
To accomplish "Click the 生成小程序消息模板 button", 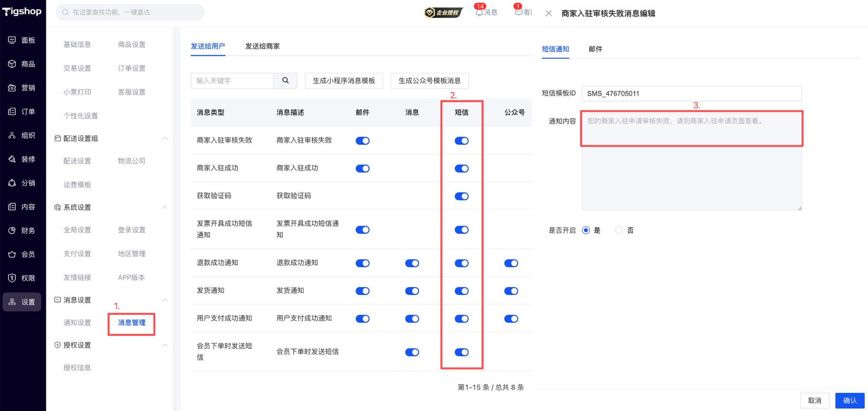I will click(x=343, y=81).
